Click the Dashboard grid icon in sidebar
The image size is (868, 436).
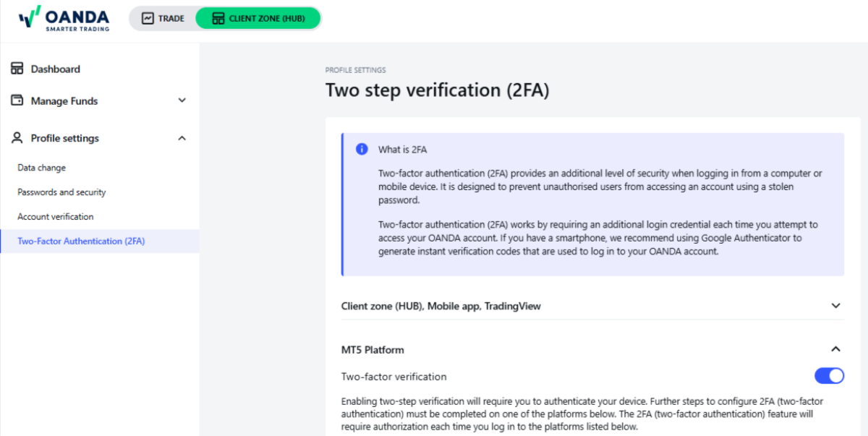tap(17, 69)
